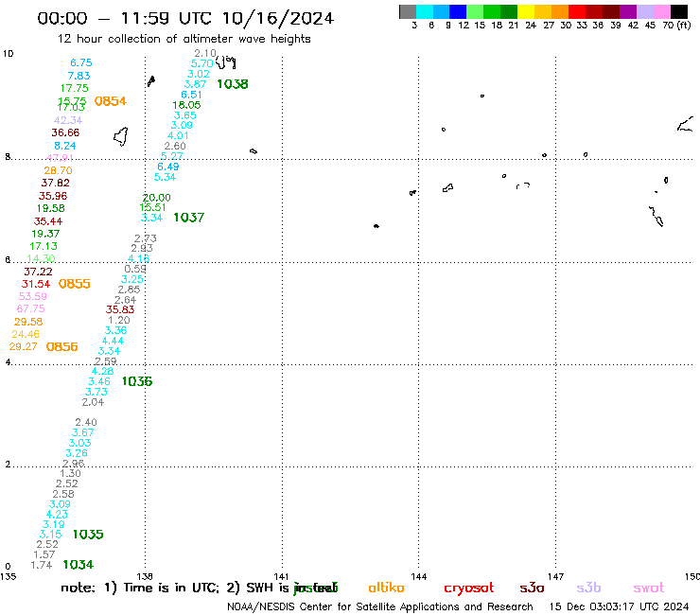The width and height of the screenshot is (700, 615).
Task: Click the wave height value '18.05'
Action: click(x=186, y=105)
